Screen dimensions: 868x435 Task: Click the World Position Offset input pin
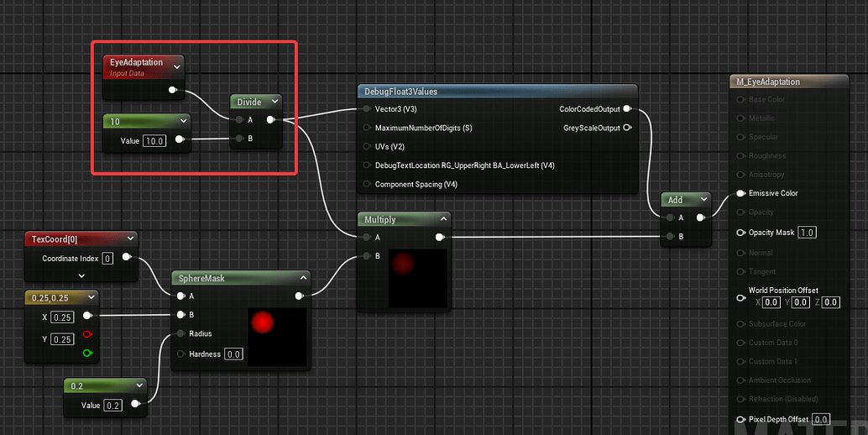[740, 298]
